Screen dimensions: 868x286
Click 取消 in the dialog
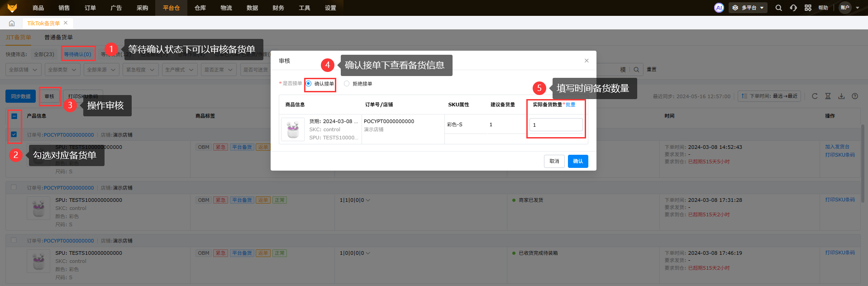[x=554, y=161]
